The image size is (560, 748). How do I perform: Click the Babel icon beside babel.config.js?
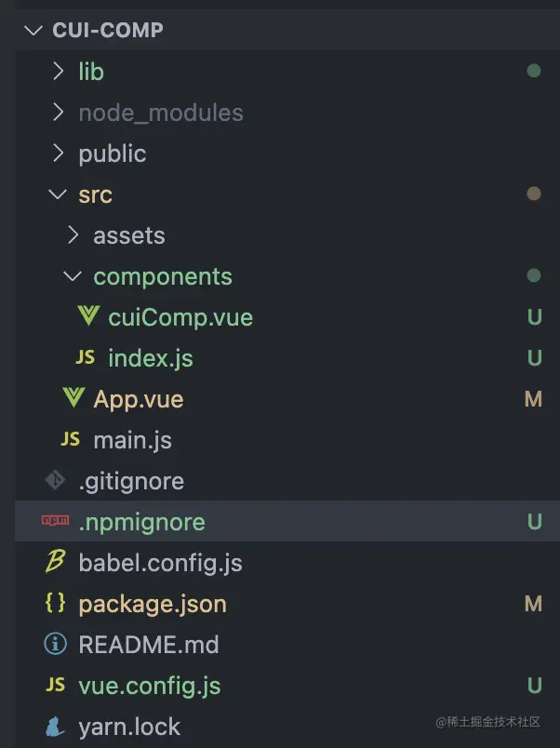pos(56,563)
